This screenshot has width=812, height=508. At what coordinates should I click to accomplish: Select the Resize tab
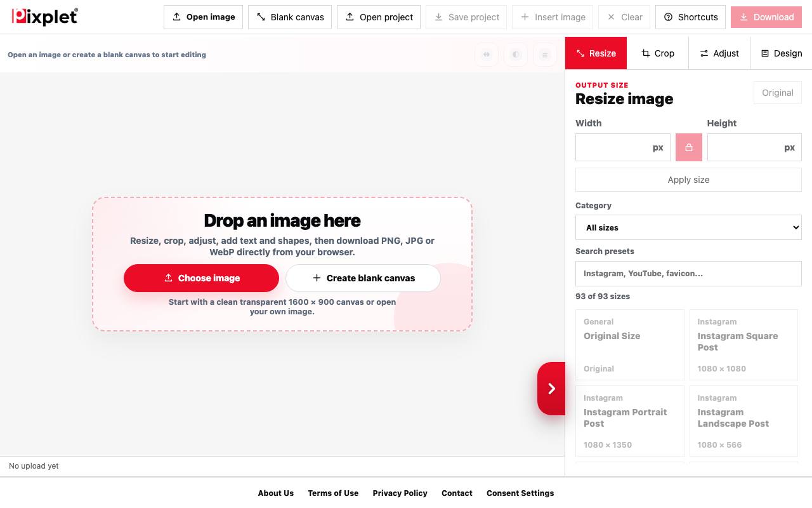pos(596,53)
